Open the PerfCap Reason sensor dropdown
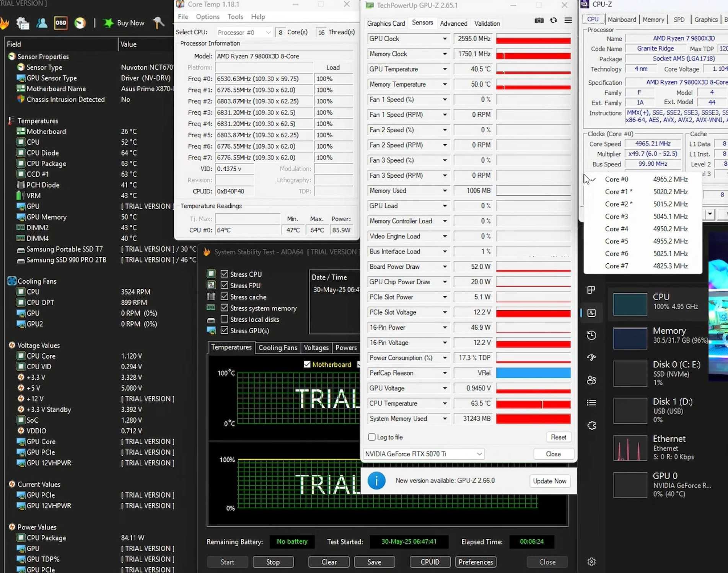Image resolution: width=728 pixels, height=573 pixels. coord(445,373)
